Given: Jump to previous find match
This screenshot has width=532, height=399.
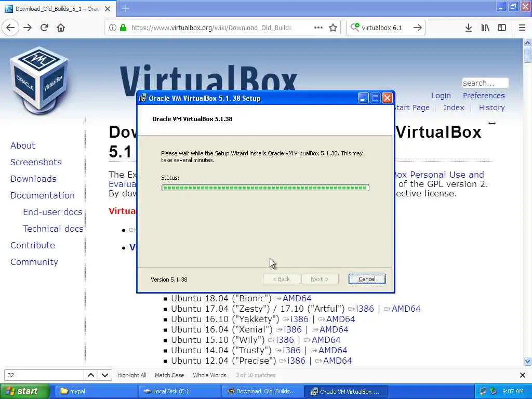Looking at the screenshot, I should point(91,375).
